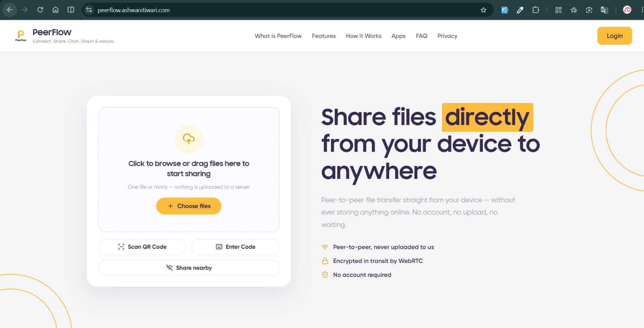Open the FAQ navigation link
644x328 pixels.
pyautogui.click(x=421, y=36)
